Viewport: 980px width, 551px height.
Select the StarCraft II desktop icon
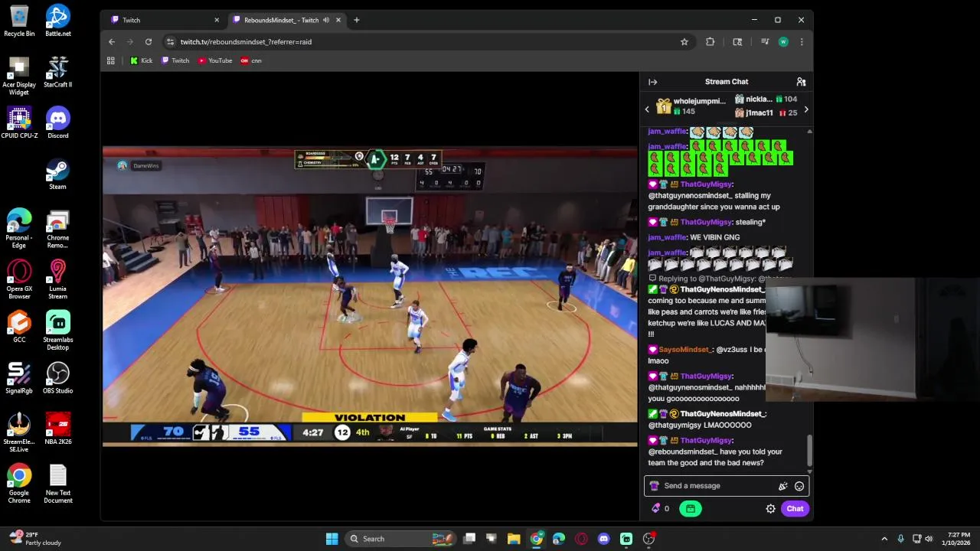point(58,72)
